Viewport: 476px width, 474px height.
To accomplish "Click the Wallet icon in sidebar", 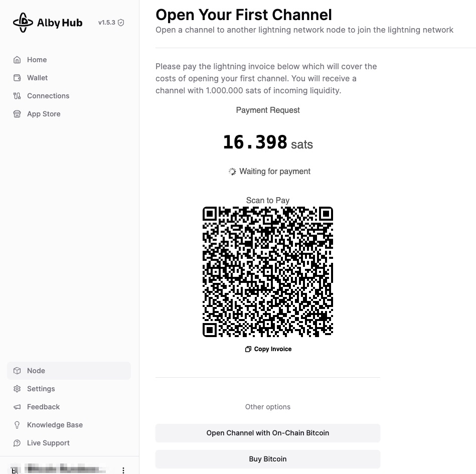I will pos(17,78).
